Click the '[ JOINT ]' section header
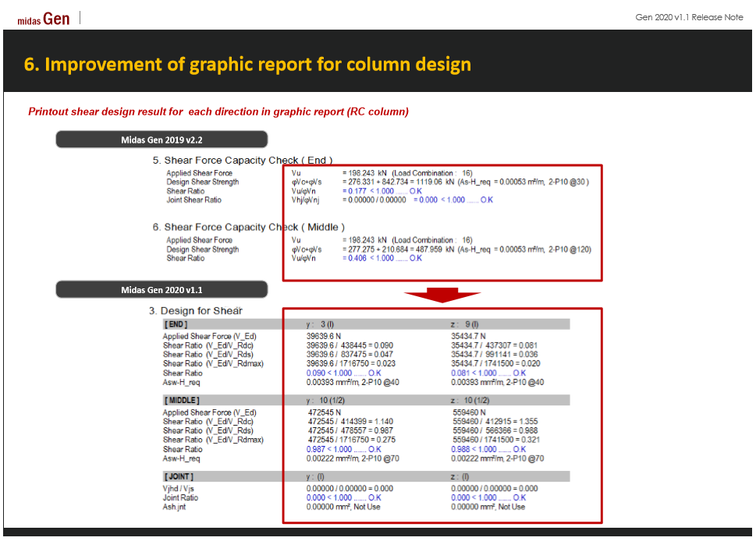This screenshot has height=541, width=756. 179,476
